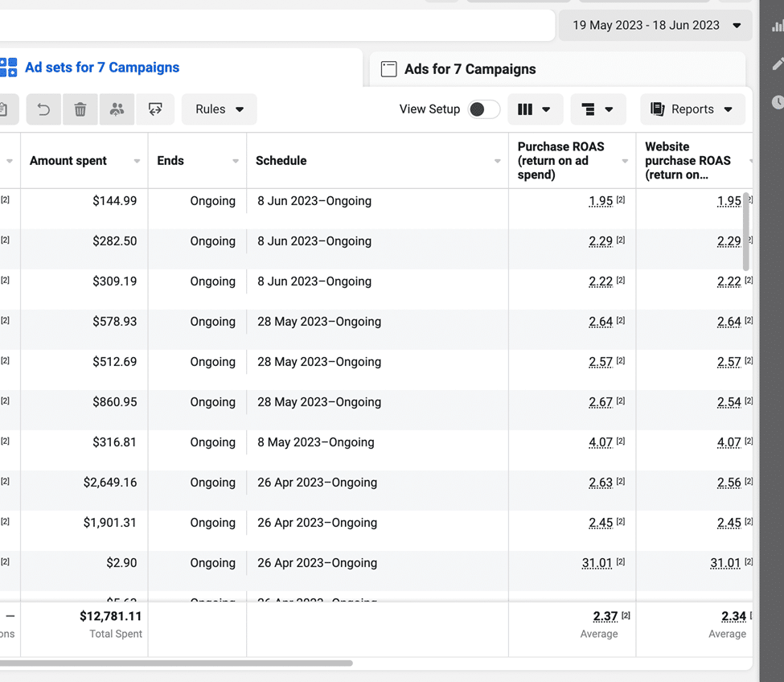
Task: Click Website ROAS value 2.54
Action: coord(729,402)
